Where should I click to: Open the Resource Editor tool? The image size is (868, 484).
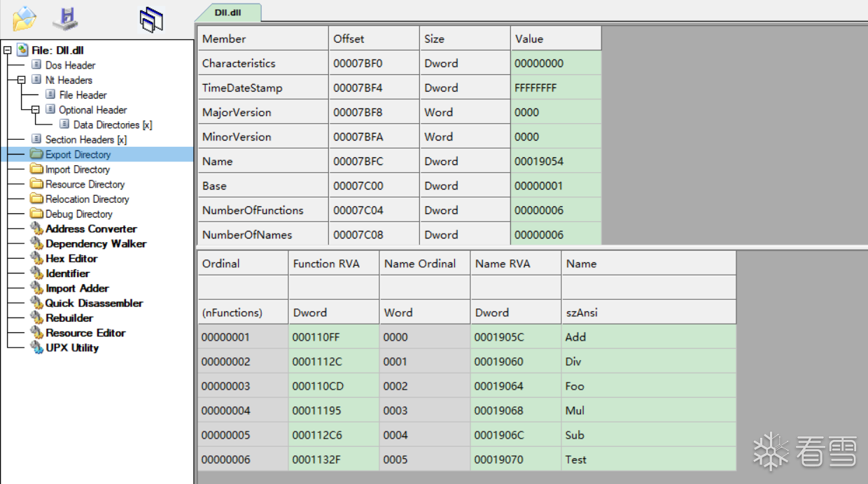point(85,333)
